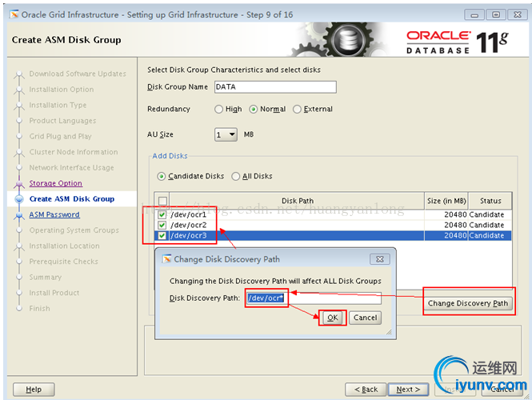Click Summary step in sidebar

(x=46, y=277)
